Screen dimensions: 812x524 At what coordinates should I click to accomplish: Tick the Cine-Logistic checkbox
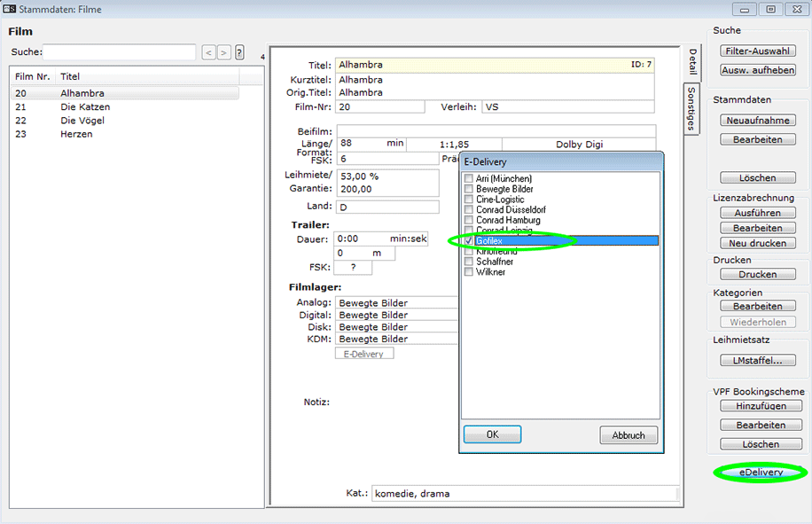[469, 199]
